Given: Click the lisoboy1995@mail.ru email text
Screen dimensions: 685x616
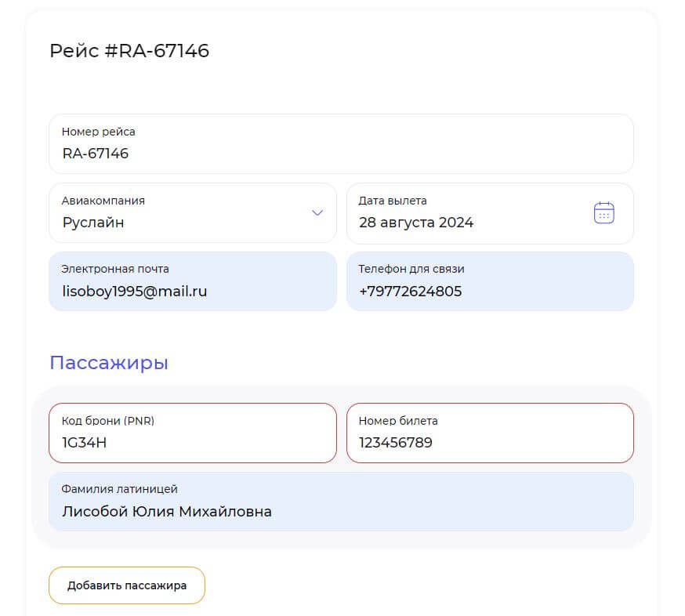Looking at the screenshot, I should tap(135, 292).
